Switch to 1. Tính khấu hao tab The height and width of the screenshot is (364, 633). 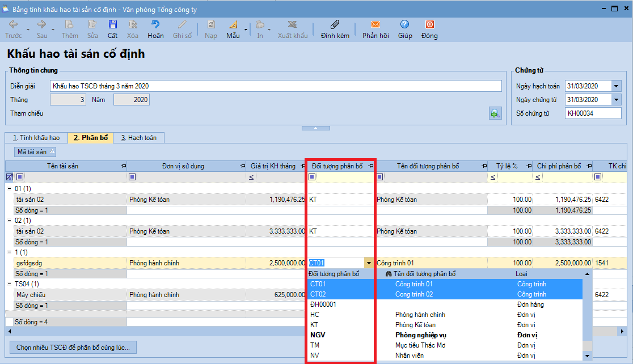pyautogui.click(x=36, y=138)
